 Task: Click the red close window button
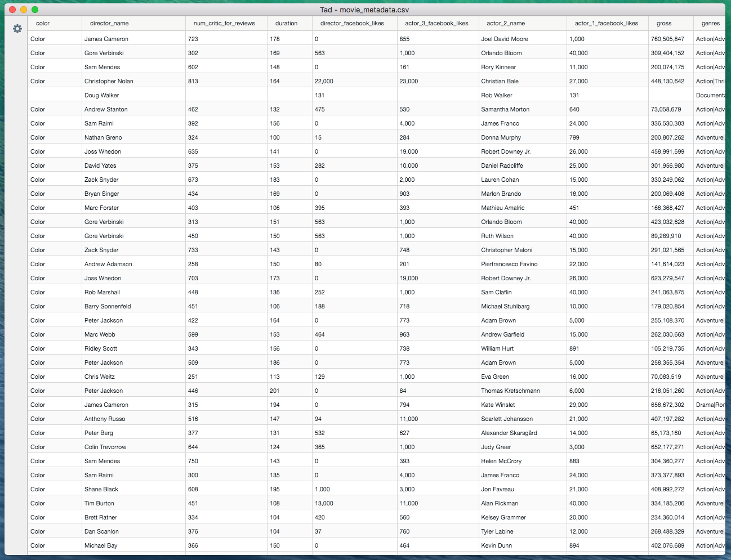click(12, 10)
